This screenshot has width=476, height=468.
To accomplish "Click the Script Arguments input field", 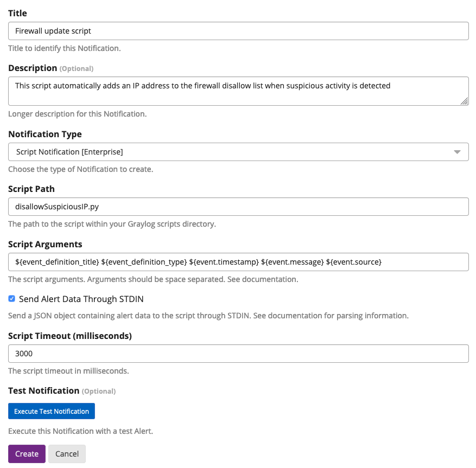I will [238, 262].
